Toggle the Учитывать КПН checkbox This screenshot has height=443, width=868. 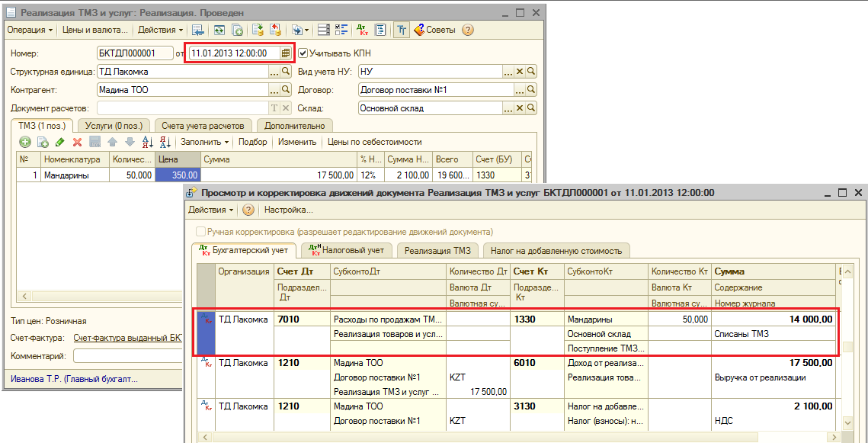[x=303, y=53]
